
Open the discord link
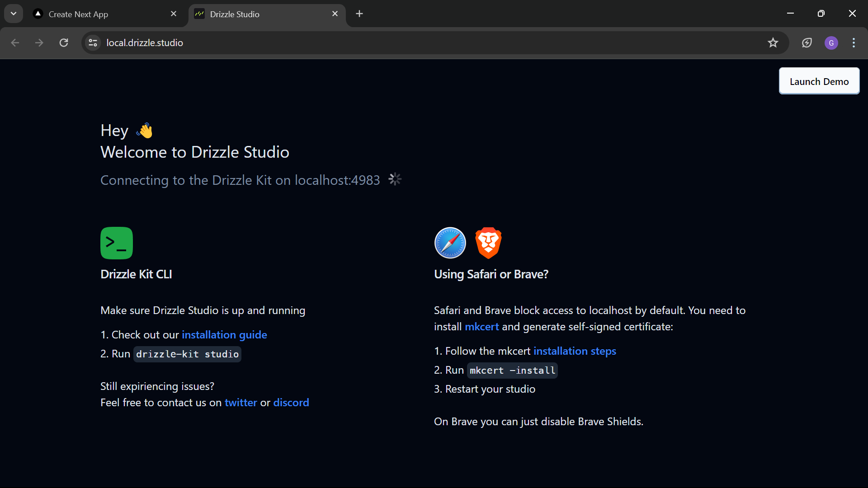(291, 402)
